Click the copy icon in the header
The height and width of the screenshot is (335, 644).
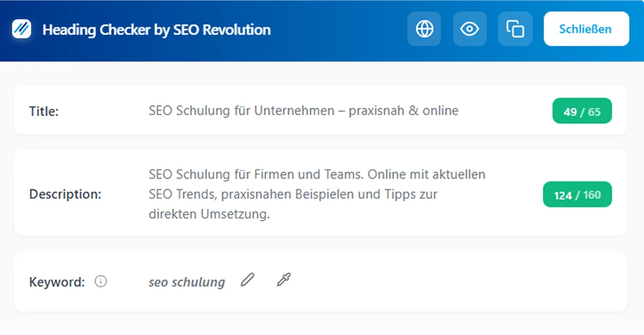coord(515,28)
